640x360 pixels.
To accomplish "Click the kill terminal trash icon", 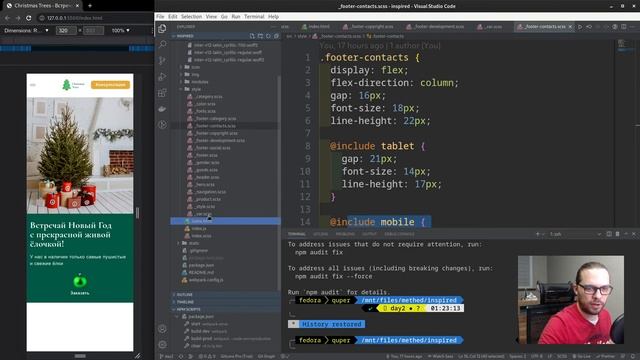I will click(617, 234).
